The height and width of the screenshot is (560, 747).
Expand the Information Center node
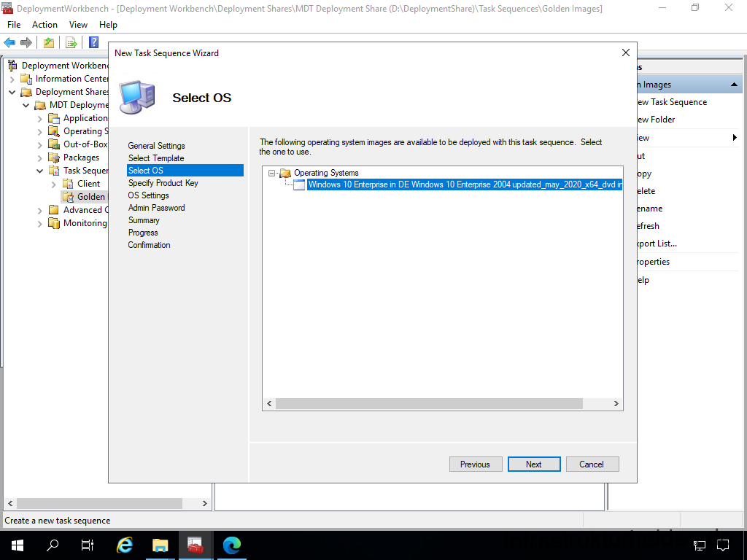(x=12, y=79)
